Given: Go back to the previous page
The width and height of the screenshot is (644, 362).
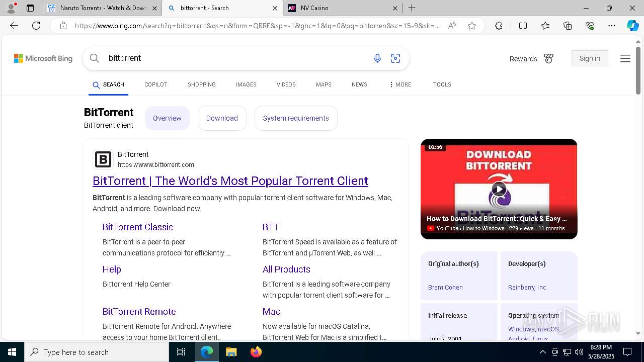Looking at the screenshot, I should [14, 26].
